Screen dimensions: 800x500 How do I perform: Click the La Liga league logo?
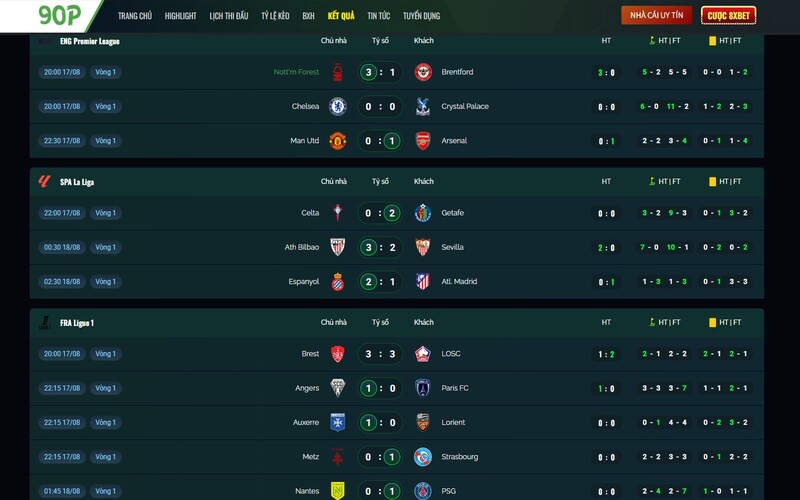click(44, 182)
